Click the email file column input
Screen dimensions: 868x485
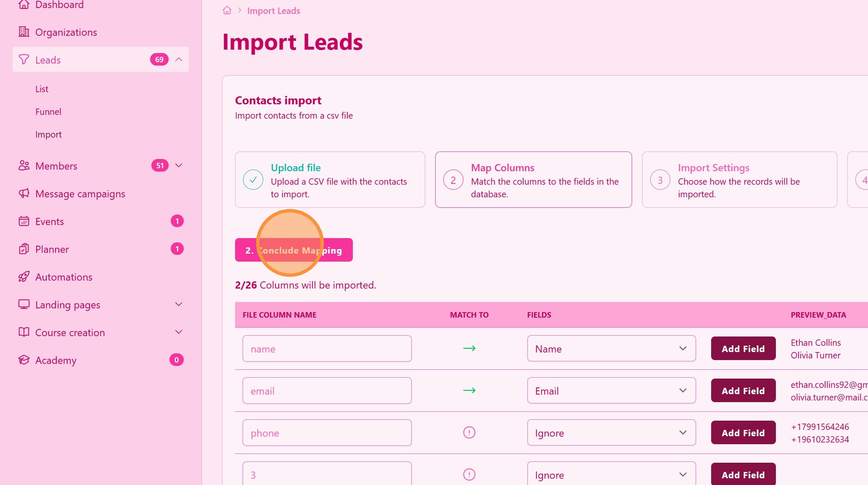327,391
